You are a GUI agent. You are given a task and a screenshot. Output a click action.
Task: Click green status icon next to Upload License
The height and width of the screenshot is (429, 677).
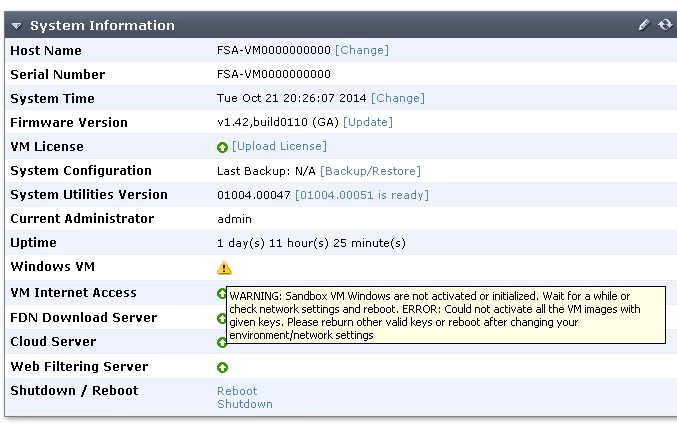(x=222, y=148)
